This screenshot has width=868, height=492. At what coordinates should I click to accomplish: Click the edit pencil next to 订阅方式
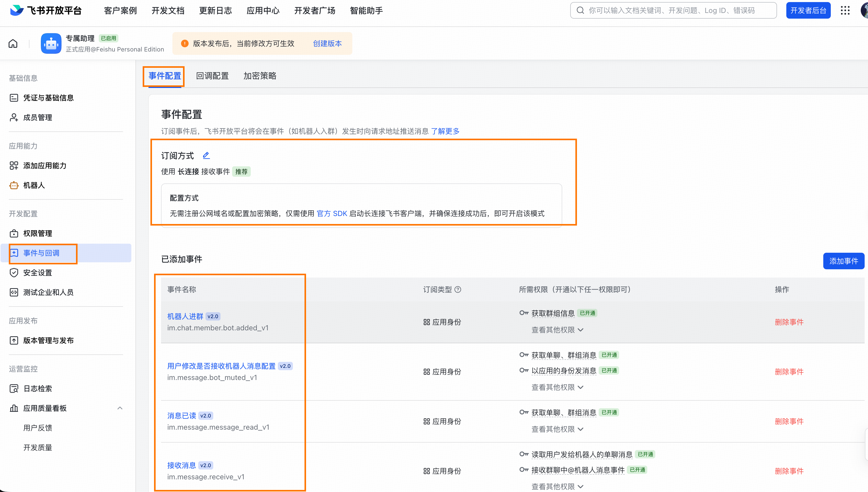point(206,155)
